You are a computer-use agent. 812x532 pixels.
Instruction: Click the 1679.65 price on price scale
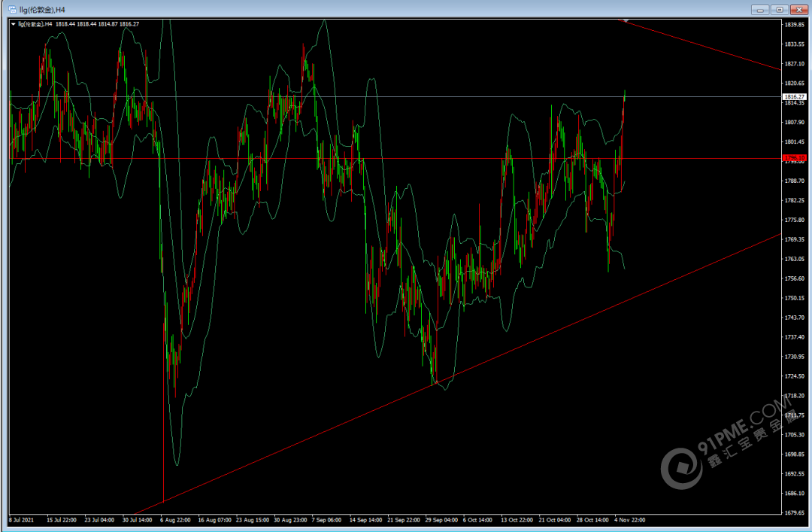794,513
